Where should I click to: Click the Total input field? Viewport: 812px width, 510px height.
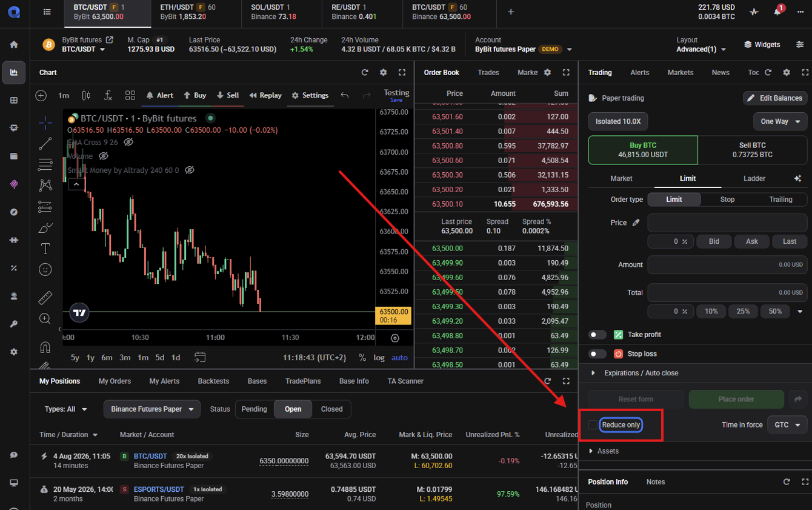pos(727,293)
